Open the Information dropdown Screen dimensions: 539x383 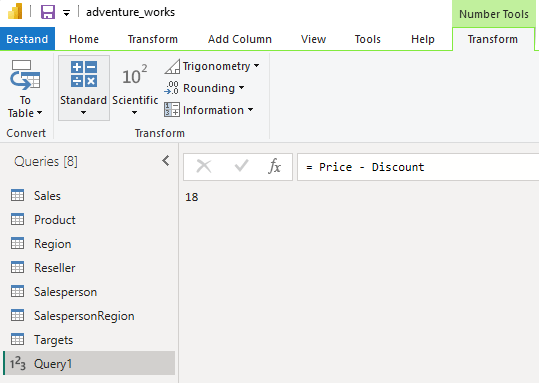point(209,110)
